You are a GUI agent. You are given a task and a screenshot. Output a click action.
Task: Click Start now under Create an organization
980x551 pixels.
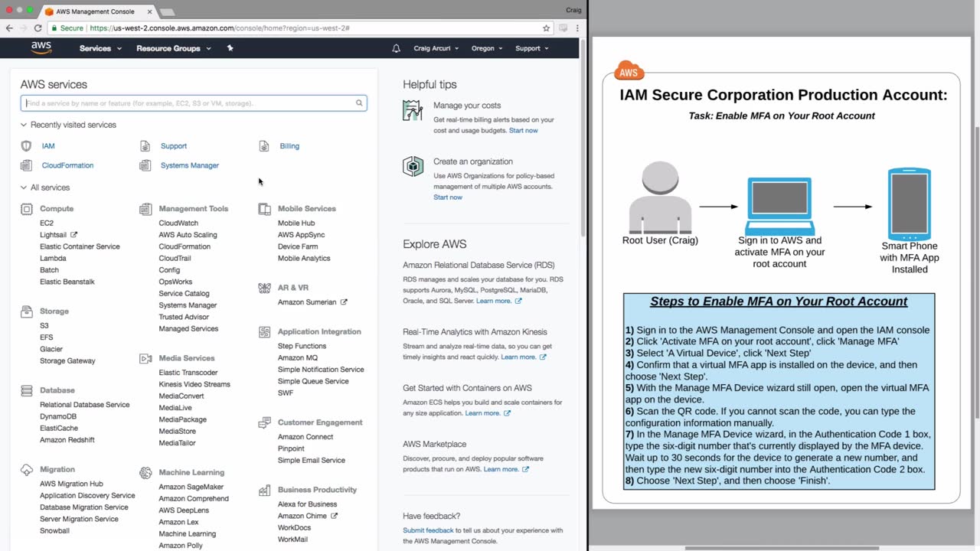pyautogui.click(x=448, y=197)
